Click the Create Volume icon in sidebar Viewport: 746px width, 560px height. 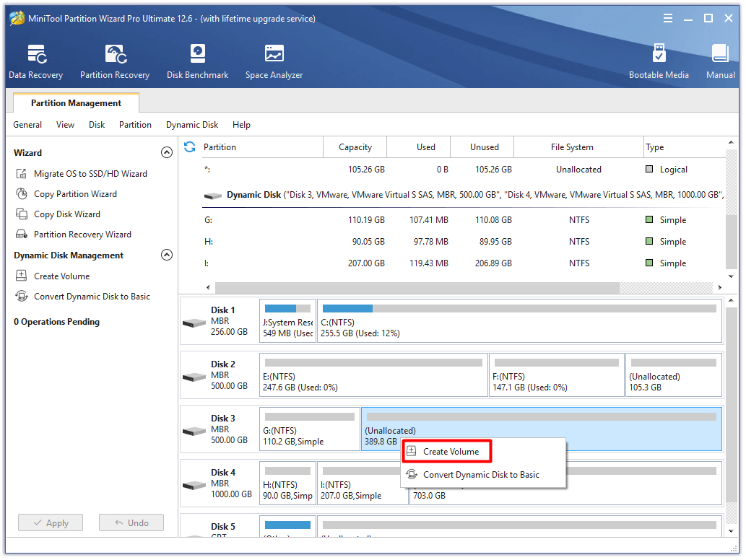click(x=22, y=276)
